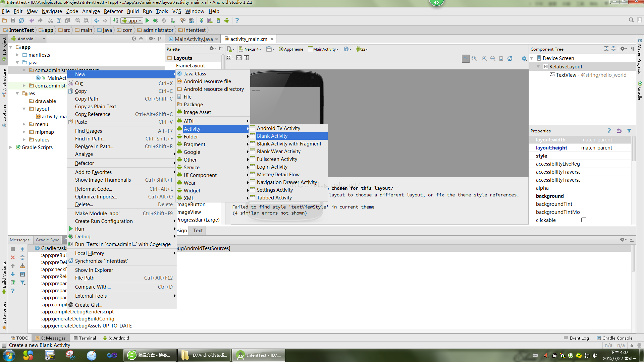Select Blank Activity in submenu
This screenshot has height=362, width=644.
(x=288, y=136)
